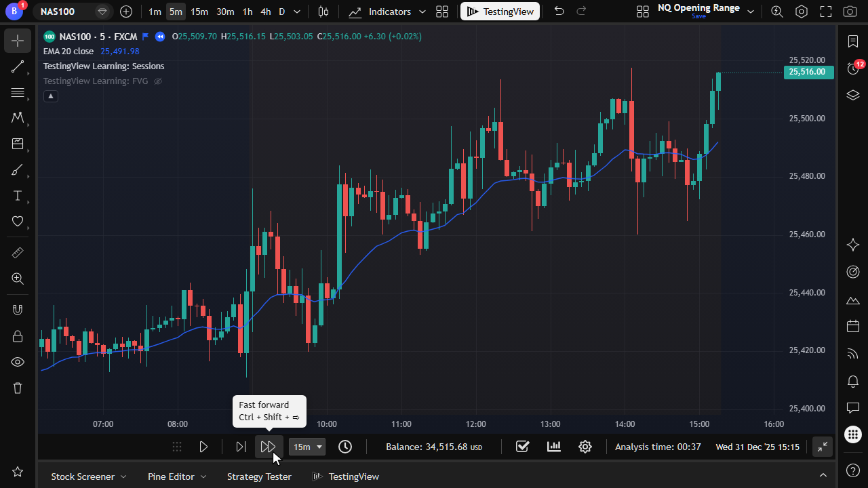Undo the last chart action
The width and height of the screenshot is (868, 488).
click(559, 12)
